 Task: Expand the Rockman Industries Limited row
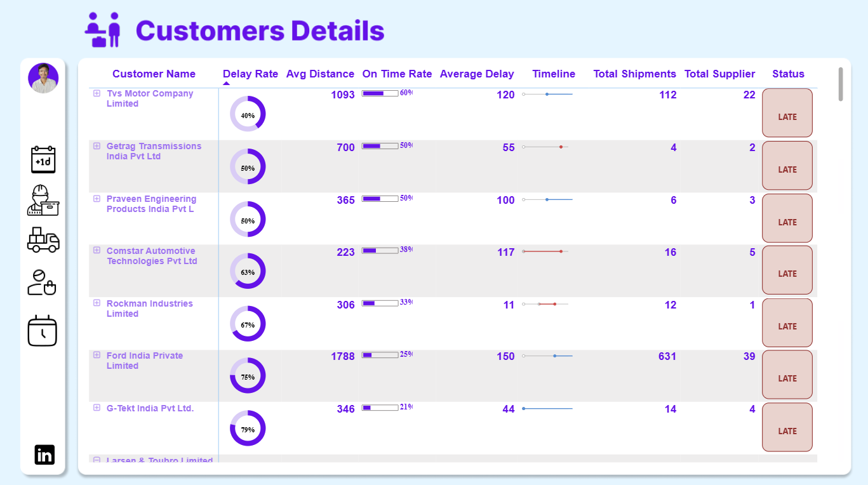tap(97, 303)
